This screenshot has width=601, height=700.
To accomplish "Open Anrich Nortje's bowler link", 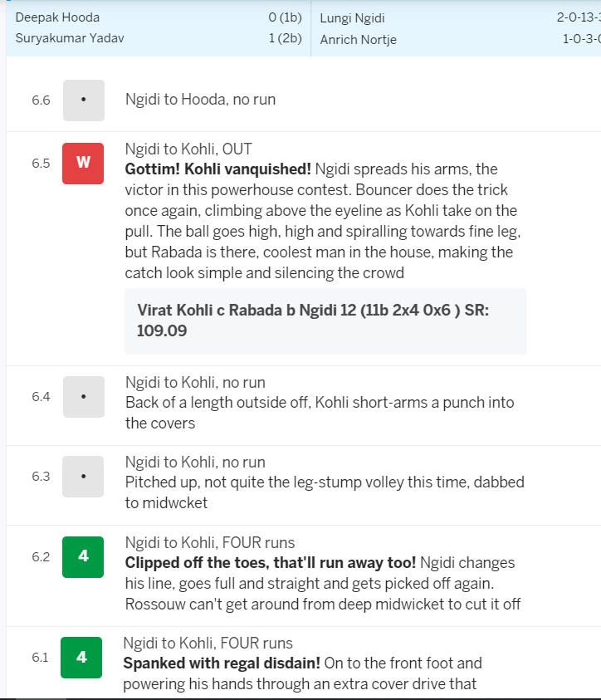I will coord(359,40).
